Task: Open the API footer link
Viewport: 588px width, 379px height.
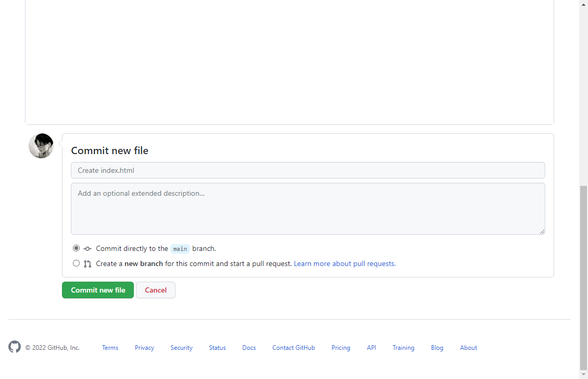Action: (x=371, y=348)
